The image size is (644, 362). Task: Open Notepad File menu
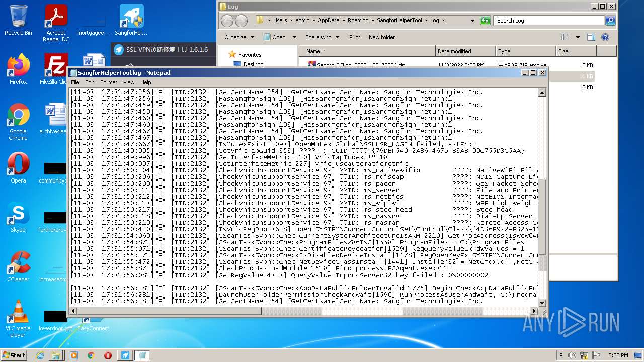coord(75,82)
